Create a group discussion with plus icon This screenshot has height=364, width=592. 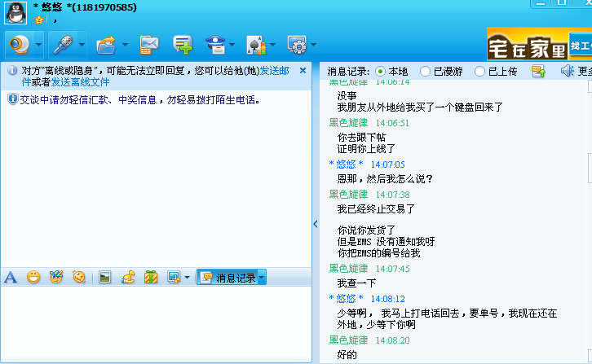click(183, 45)
